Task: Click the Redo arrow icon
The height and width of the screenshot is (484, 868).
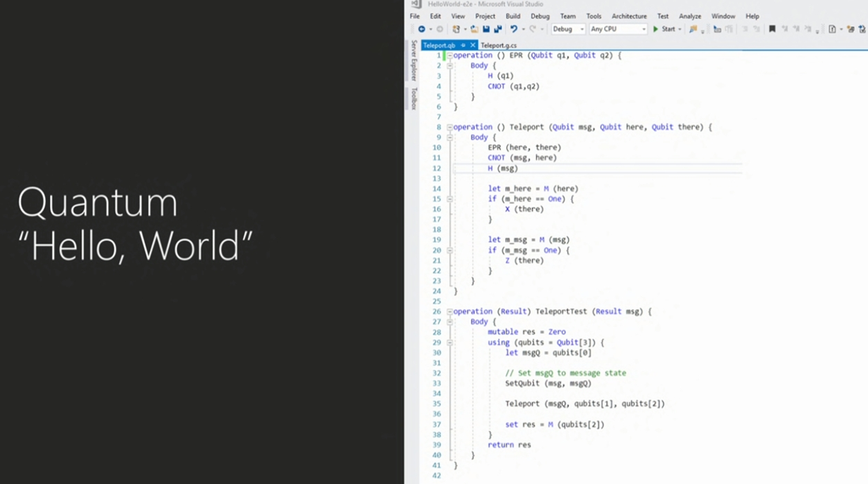Action: click(x=532, y=30)
